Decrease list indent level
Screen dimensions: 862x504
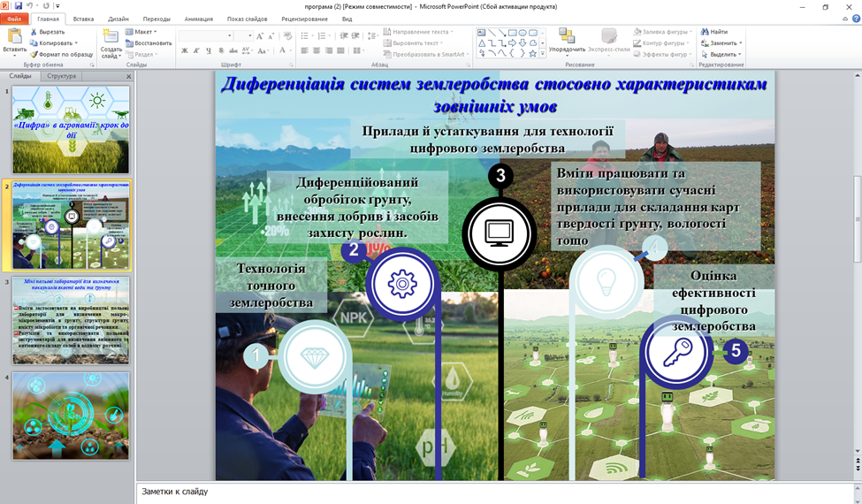344,35
